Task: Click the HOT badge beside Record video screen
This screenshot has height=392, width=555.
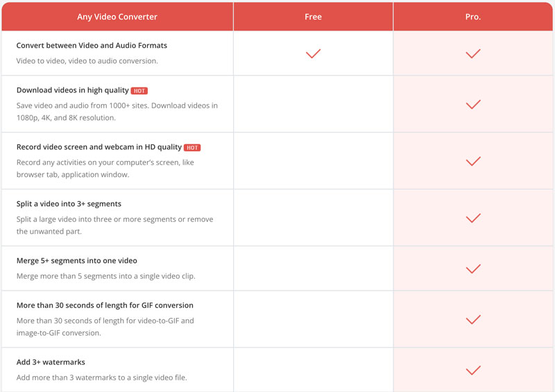Action: click(192, 148)
